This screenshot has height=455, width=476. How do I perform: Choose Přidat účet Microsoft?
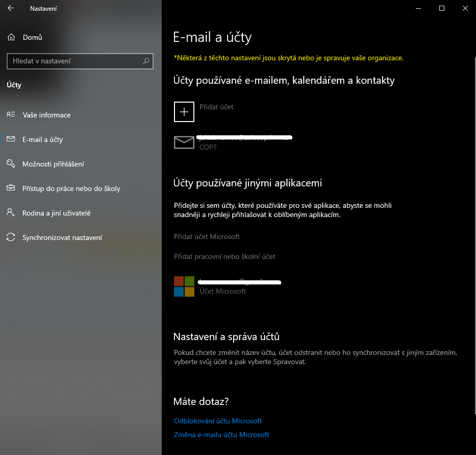pyautogui.click(x=207, y=236)
